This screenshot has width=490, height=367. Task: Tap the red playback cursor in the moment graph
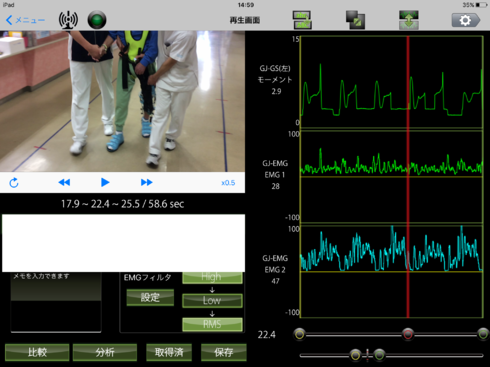(x=408, y=82)
